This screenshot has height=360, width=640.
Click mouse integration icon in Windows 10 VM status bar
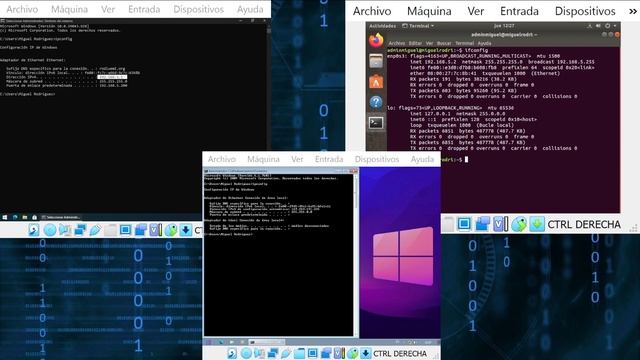171,230
